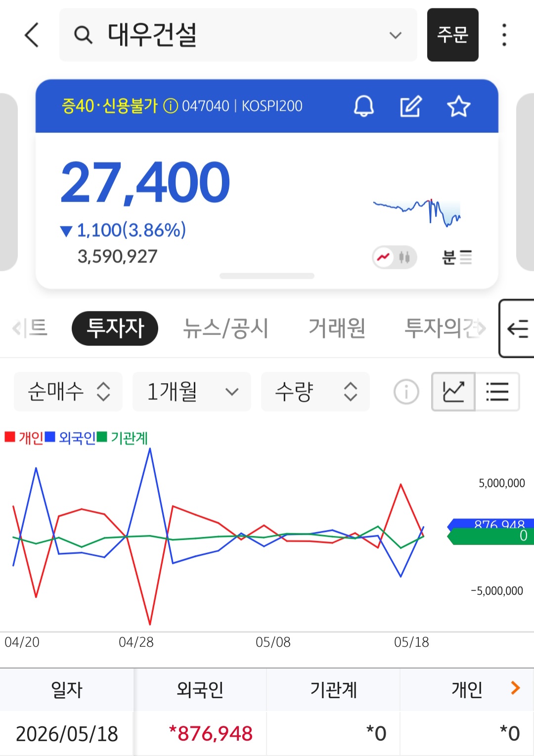
Task: Change the 수량 unit selector
Action: pos(315,392)
